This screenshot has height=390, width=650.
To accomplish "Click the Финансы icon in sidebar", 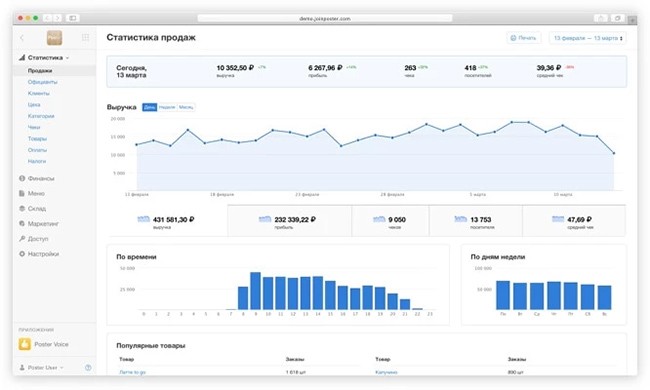I will pos(22,178).
